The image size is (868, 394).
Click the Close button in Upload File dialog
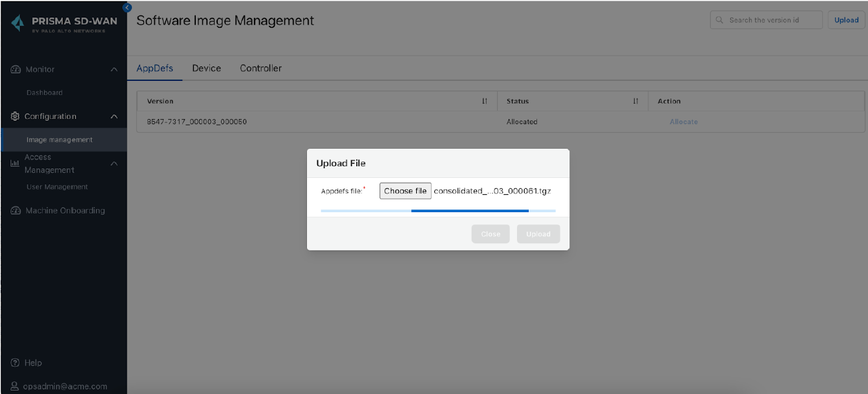pyautogui.click(x=491, y=234)
